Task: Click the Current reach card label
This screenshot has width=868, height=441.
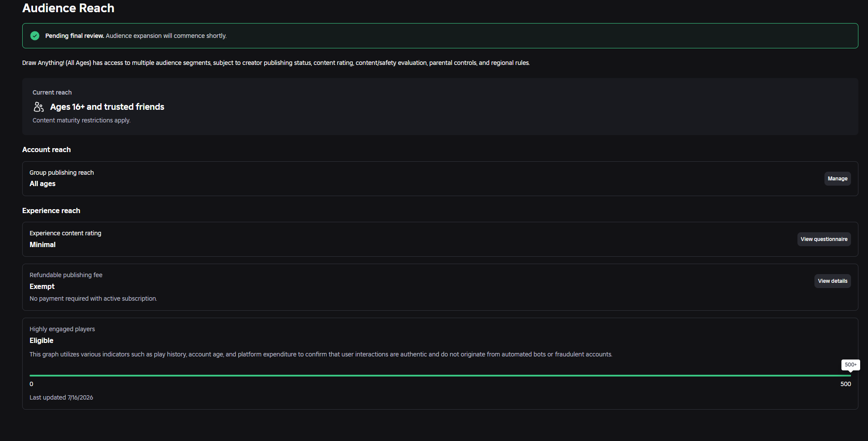Action: 52,92
